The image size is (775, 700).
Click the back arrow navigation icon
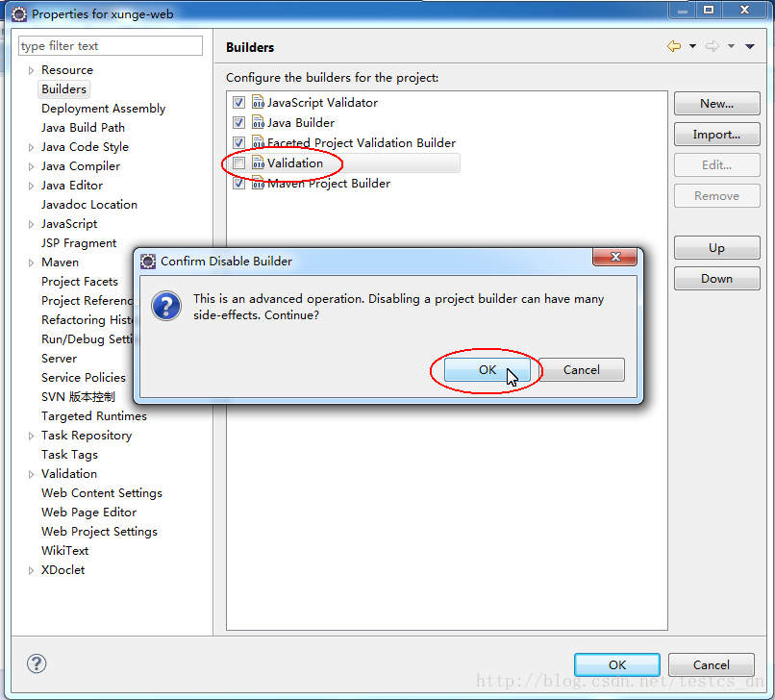(x=674, y=46)
